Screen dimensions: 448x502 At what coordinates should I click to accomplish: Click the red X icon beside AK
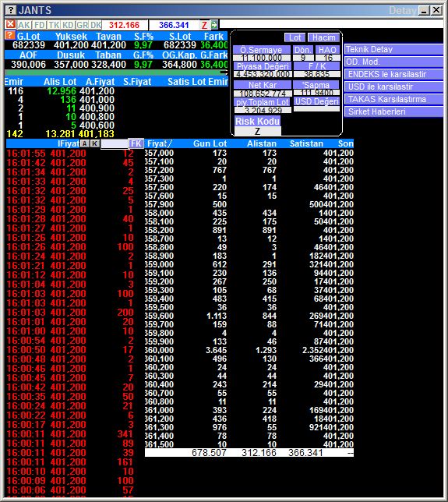(x=11, y=24)
